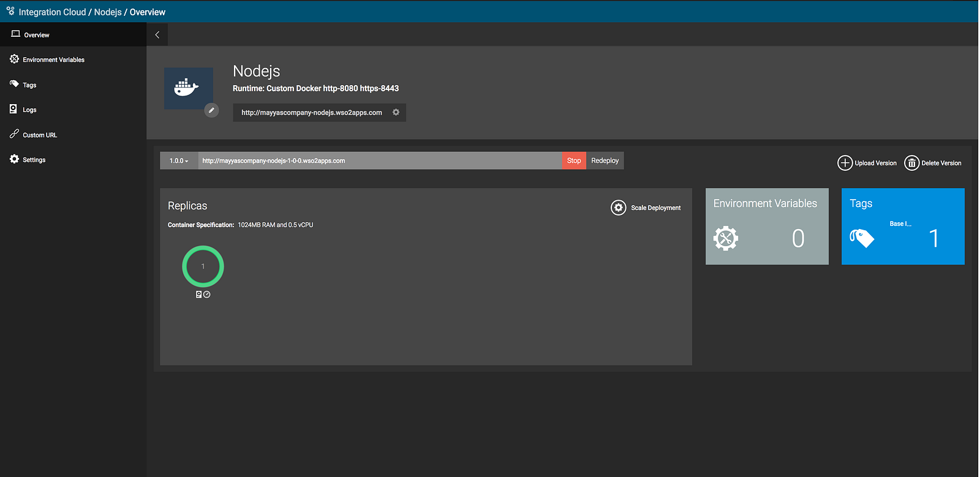Redeploy the current version
The width and height of the screenshot is (980, 477).
tap(605, 161)
